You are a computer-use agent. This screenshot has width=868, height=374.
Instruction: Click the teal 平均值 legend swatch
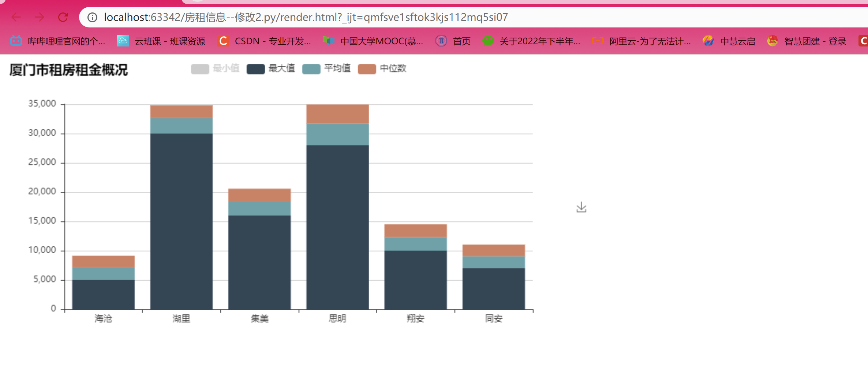click(311, 69)
